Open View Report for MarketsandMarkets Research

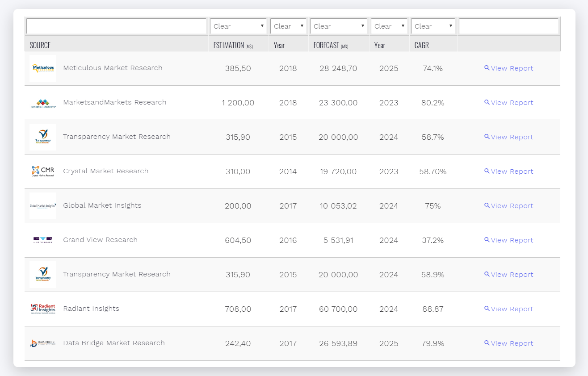[x=509, y=103]
